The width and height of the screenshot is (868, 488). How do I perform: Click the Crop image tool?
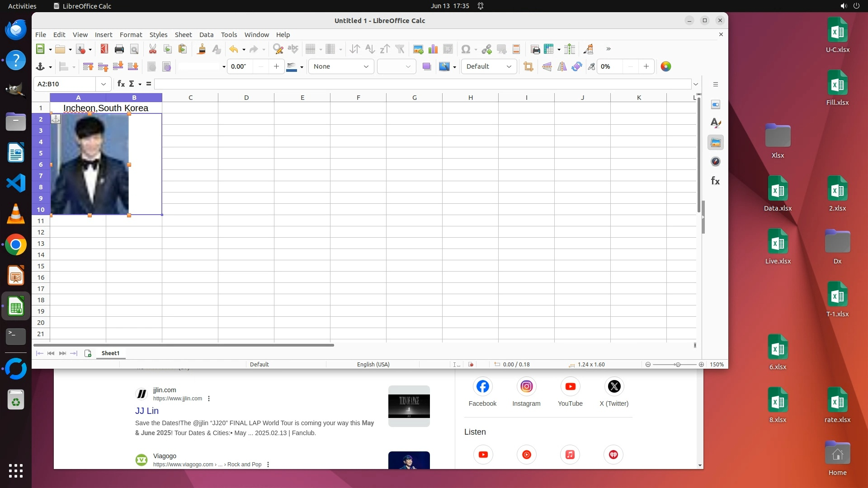pyautogui.click(x=528, y=67)
